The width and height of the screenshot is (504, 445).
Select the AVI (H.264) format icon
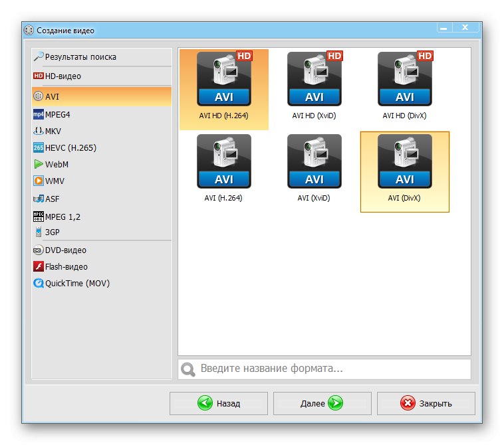[x=224, y=161]
